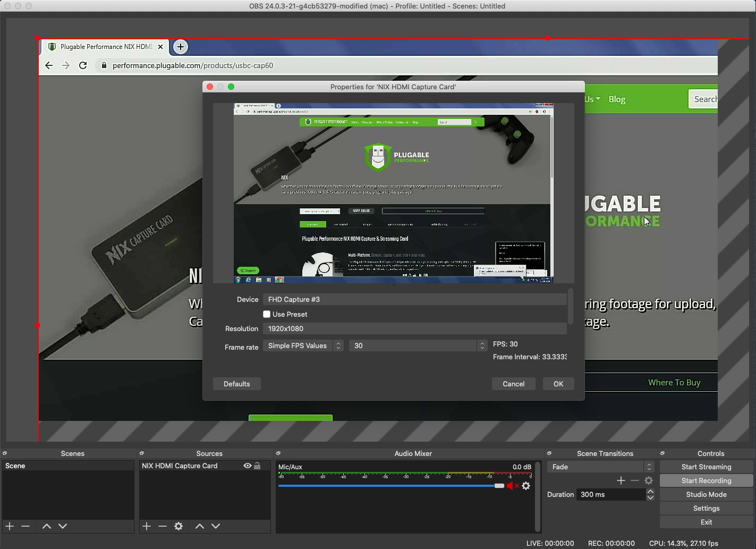Image resolution: width=756 pixels, height=549 pixels.
Task: Click the LIVE: 00:00:00 status text
Action: coord(550,543)
